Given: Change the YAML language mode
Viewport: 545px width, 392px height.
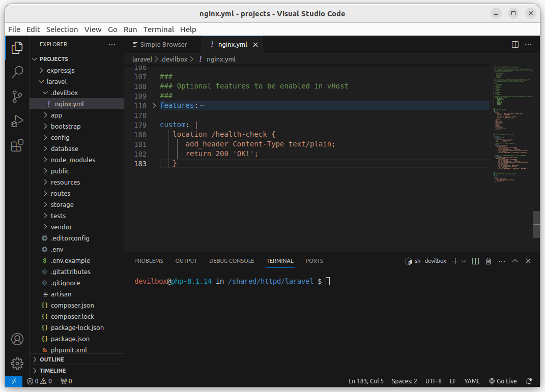Looking at the screenshot, I should click(472, 381).
